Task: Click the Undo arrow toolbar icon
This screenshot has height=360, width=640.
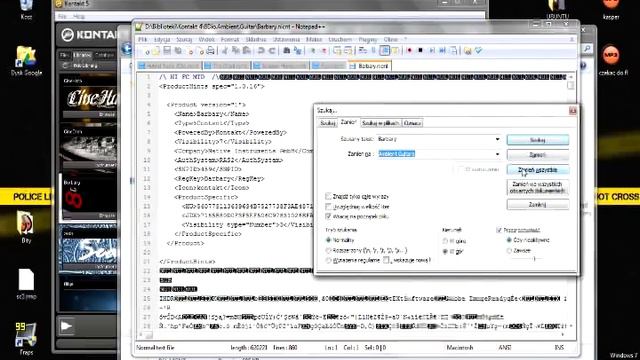Action: 261,51
